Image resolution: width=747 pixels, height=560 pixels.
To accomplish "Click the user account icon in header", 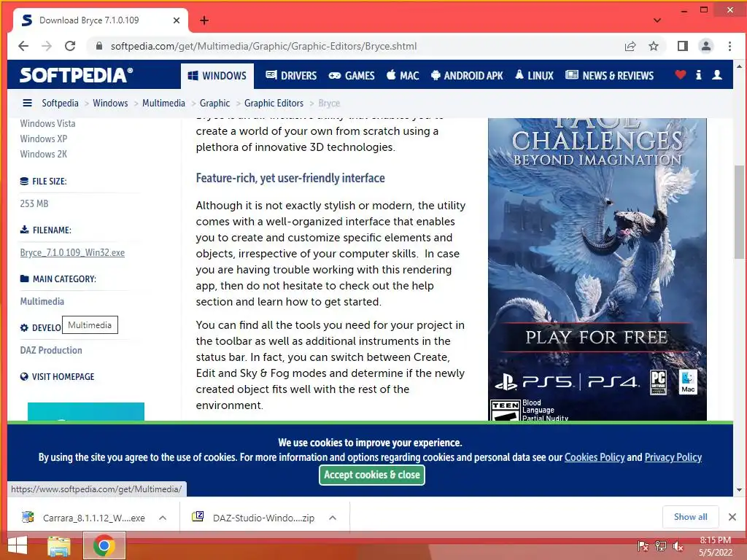I will click(x=716, y=75).
